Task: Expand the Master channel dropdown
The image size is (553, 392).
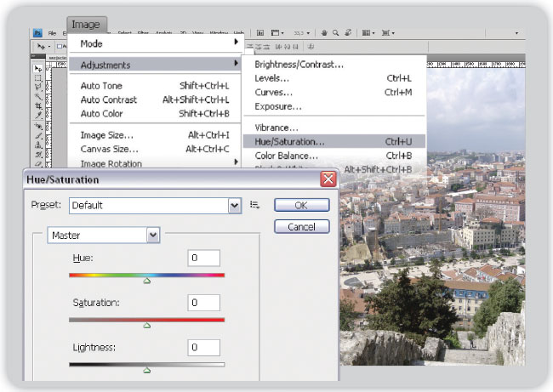Action: (153, 235)
